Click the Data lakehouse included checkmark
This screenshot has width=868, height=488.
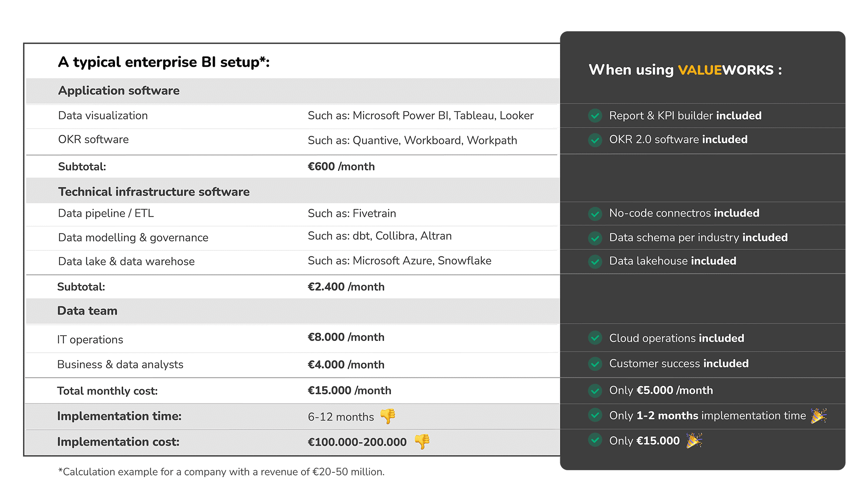pos(595,261)
